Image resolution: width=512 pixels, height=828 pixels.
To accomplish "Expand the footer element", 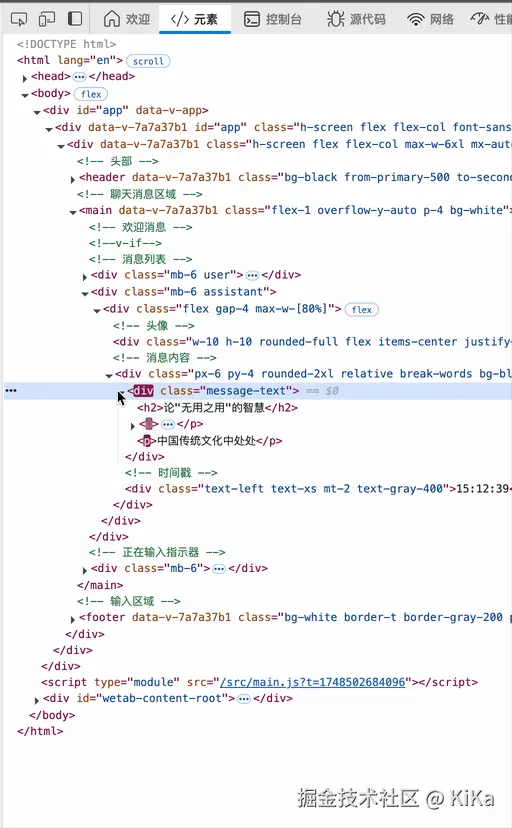I will tap(72, 619).
